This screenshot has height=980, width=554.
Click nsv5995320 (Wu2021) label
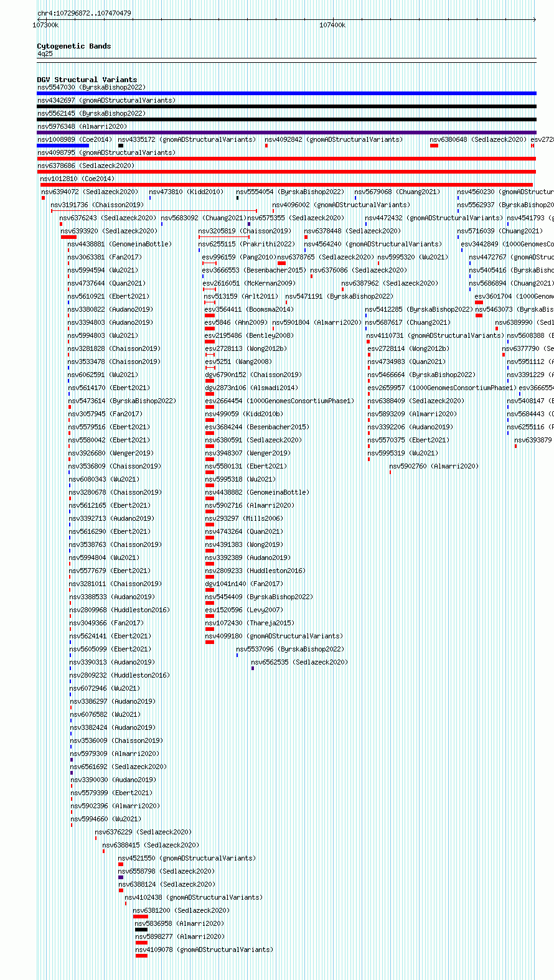[x=413, y=258]
